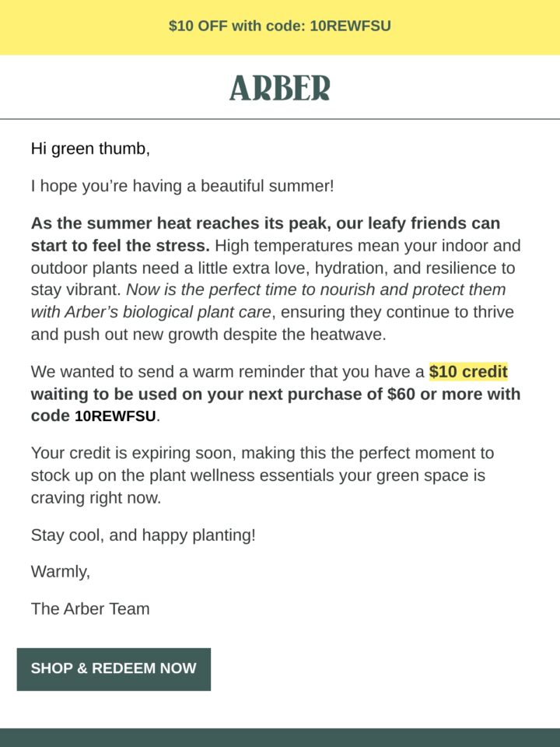Click the 'Warmly,' sign-off text

point(61,571)
